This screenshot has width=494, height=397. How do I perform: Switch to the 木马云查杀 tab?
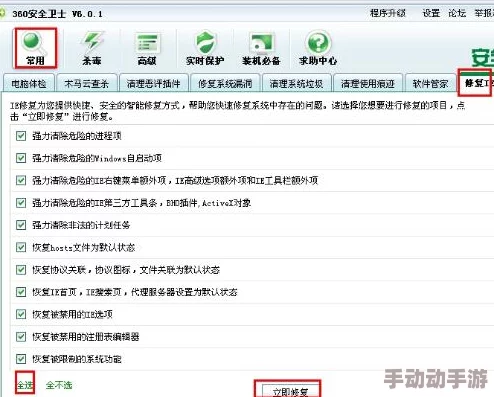(87, 83)
